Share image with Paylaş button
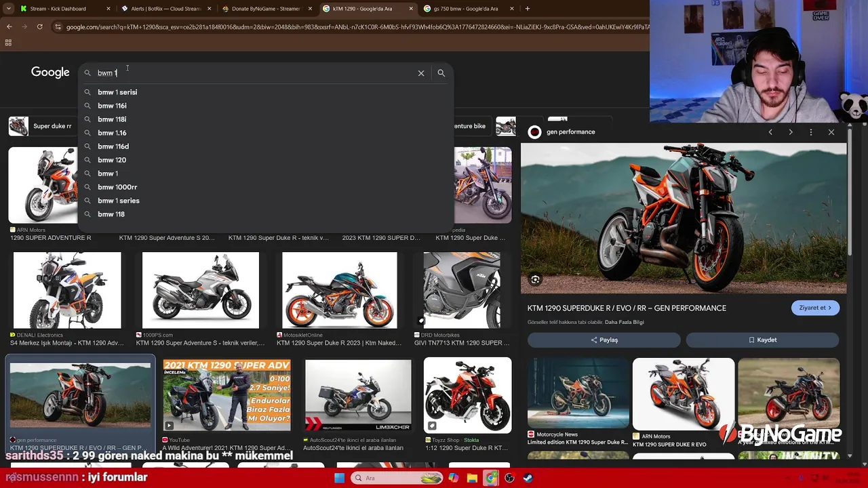The image size is (868, 488). [604, 340]
